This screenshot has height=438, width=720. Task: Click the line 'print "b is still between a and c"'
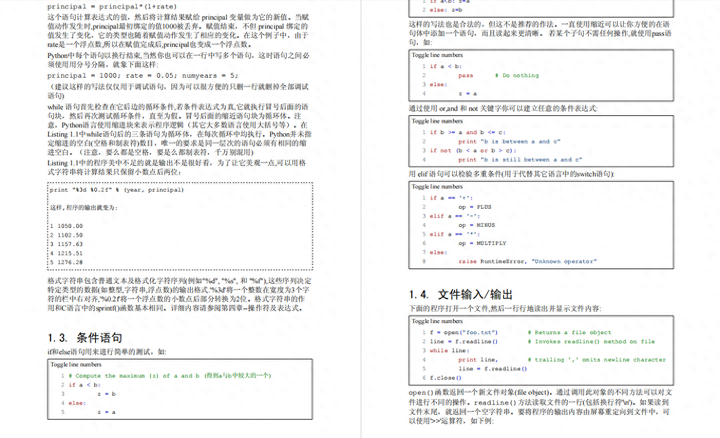click(520, 160)
